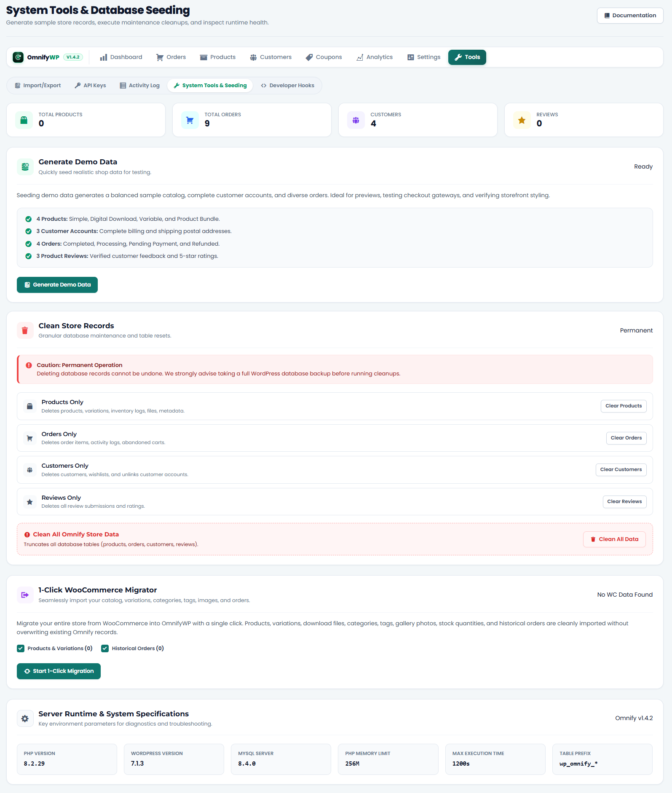This screenshot has width=672, height=793.
Task: Go to the Orders menu item
Action: pyautogui.click(x=171, y=57)
